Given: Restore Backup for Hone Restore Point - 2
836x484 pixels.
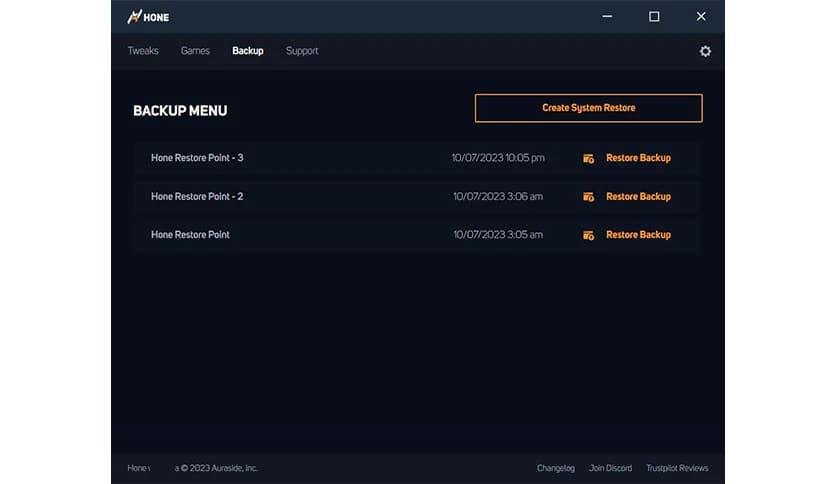Looking at the screenshot, I should (x=638, y=196).
